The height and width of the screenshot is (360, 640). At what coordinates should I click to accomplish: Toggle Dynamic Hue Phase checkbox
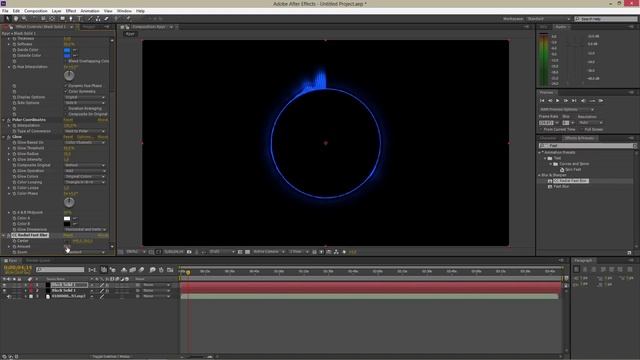coord(66,86)
